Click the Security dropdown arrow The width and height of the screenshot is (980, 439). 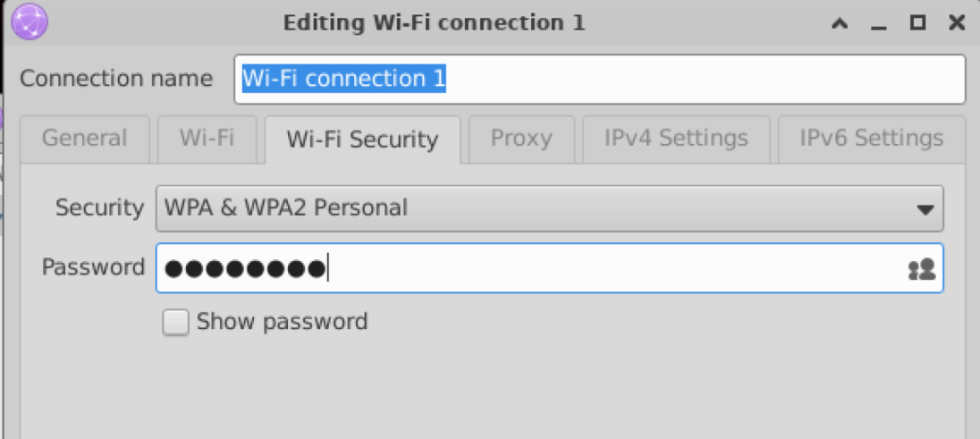925,210
